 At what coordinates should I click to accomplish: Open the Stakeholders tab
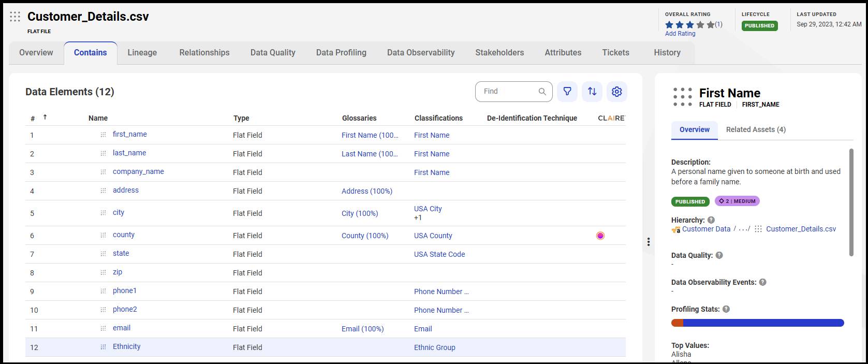point(499,53)
